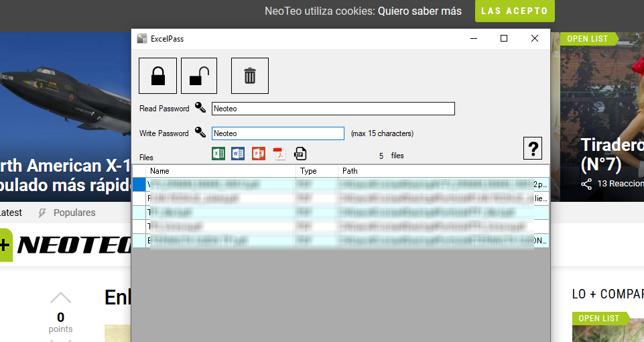Image resolution: width=644 pixels, height=342 pixels.
Task: Click into the Write Password field
Action: (278, 133)
